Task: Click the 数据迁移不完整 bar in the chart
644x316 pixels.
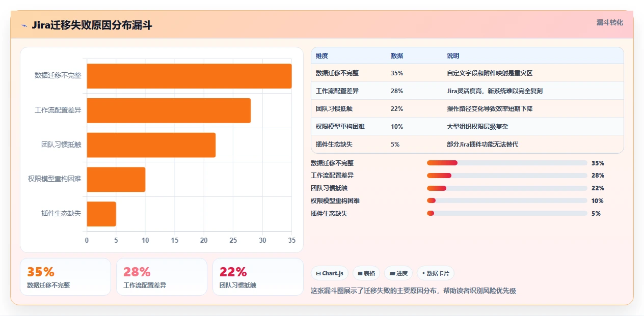Action: click(189, 76)
